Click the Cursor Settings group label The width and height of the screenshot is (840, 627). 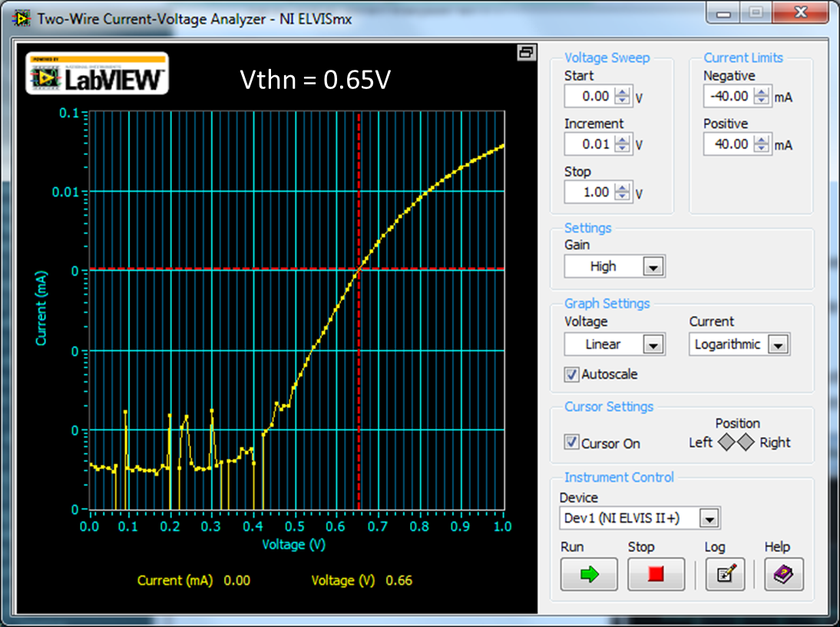point(609,407)
